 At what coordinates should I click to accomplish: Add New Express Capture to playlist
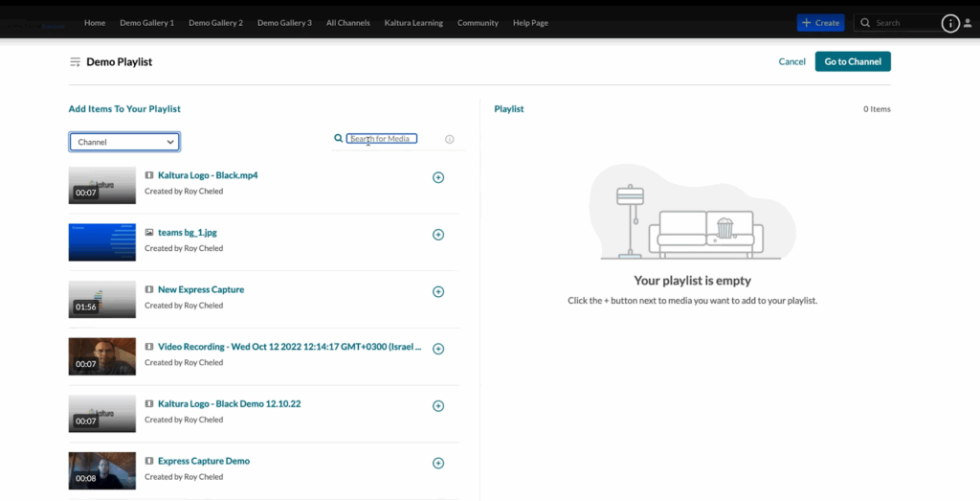[438, 292]
